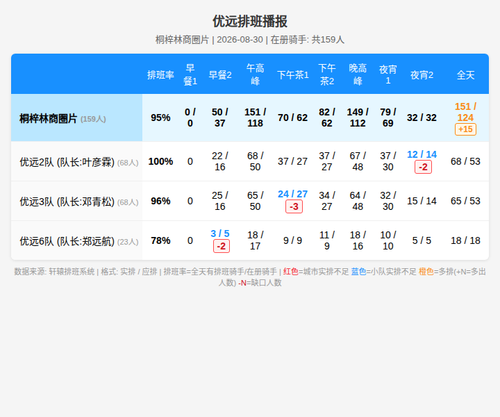
Task: Click the 18 / 18 全天 cell for 优远6队
Action: (x=465, y=241)
